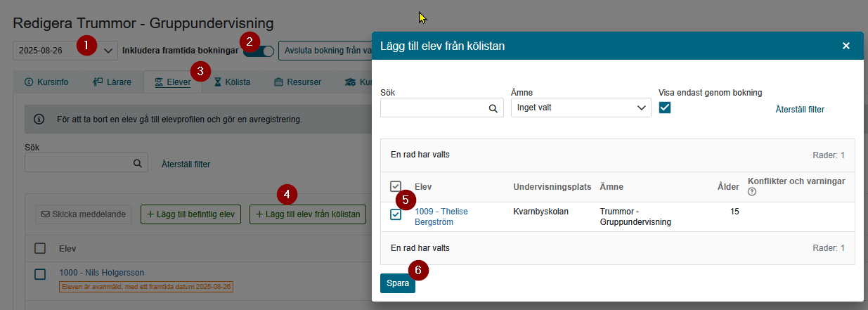868x310 pixels.
Task: Click the Ämne column header in dialog table
Action: pyautogui.click(x=611, y=186)
